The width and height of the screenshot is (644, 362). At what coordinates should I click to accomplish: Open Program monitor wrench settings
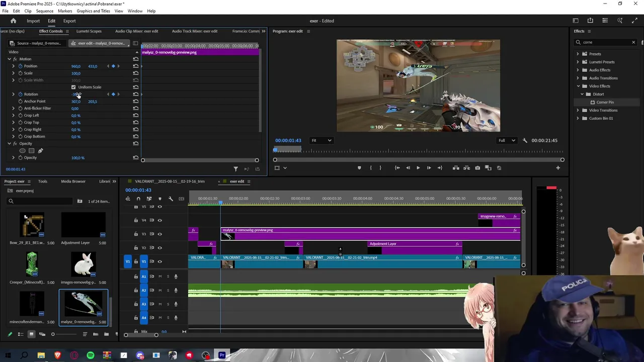[525, 140]
